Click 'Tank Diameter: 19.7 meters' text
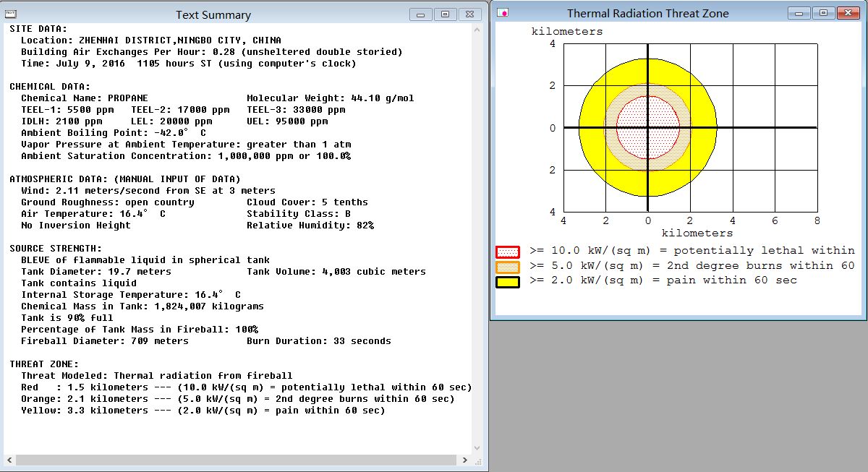868x472 pixels. (x=96, y=272)
